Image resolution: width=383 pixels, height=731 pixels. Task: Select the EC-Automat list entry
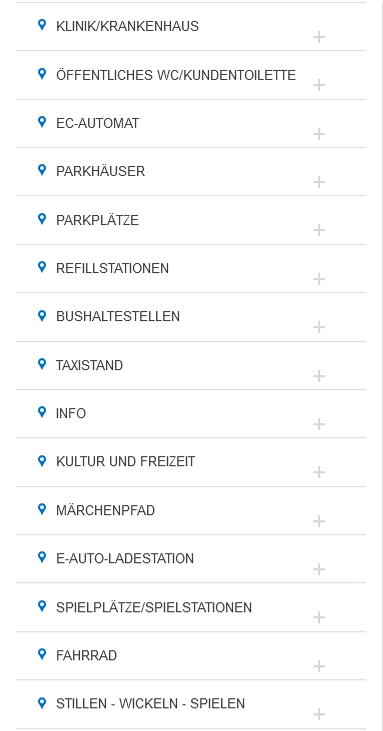[191, 124]
